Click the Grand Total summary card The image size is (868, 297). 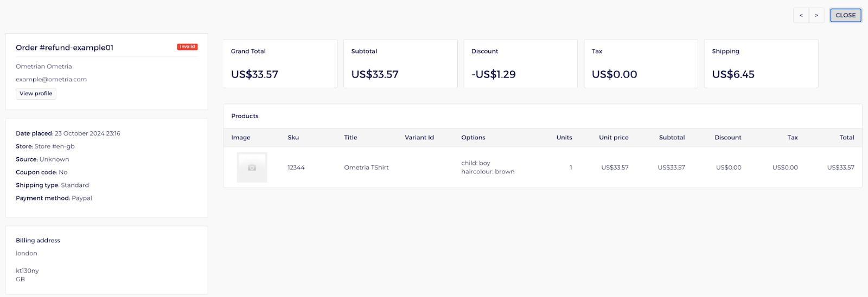[x=280, y=63]
